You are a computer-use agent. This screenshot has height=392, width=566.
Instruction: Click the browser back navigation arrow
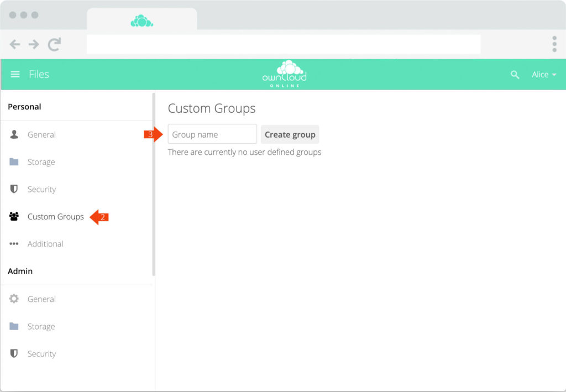point(15,44)
